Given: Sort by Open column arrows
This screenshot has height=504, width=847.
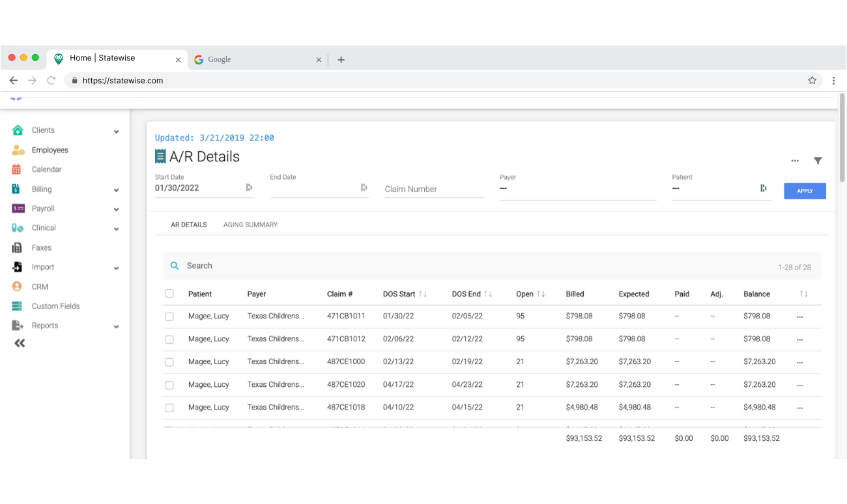Looking at the screenshot, I should coord(541,294).
